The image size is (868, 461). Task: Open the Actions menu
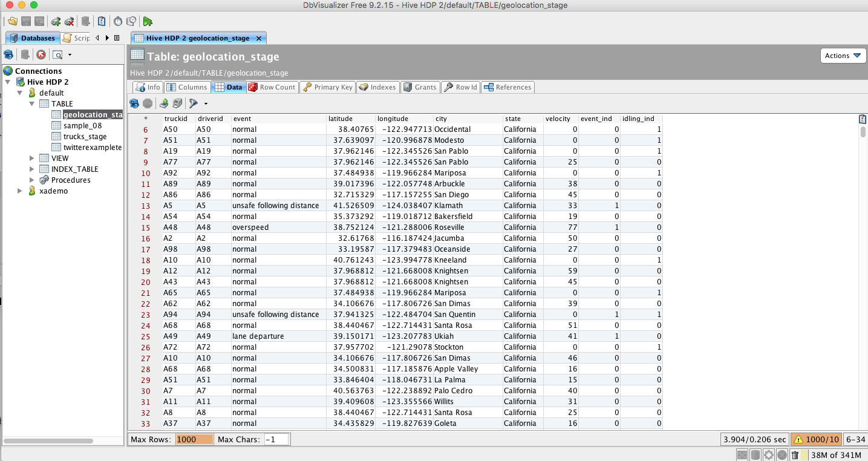[x=843, y=55]
